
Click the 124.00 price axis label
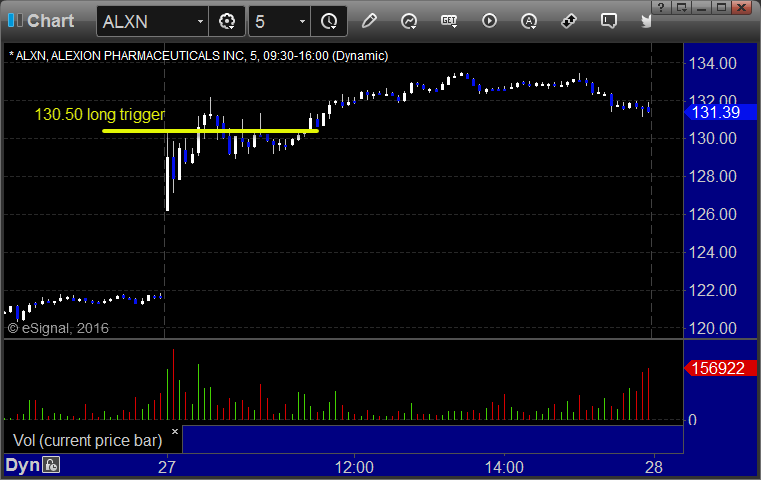[712, 252]
